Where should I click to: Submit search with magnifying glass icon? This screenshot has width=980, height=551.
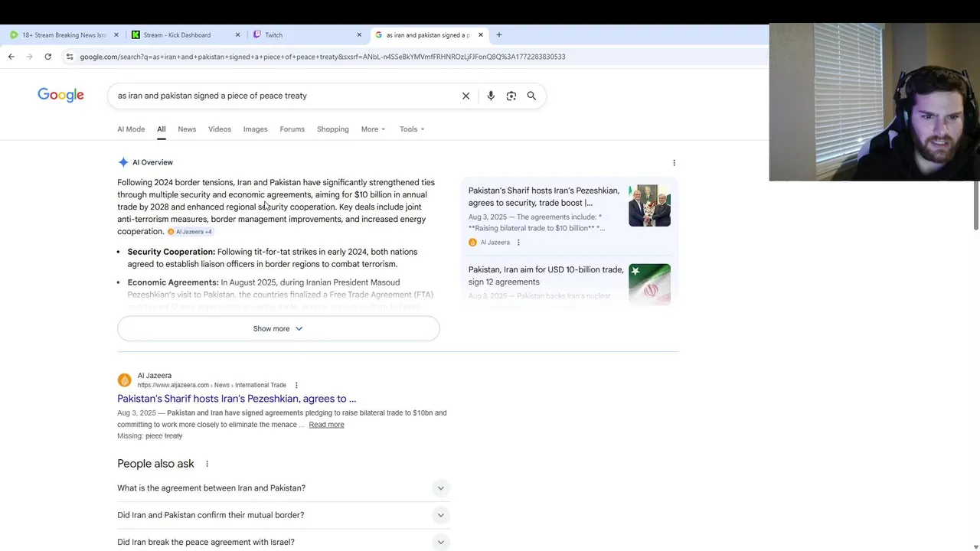[x=531, y=96]
